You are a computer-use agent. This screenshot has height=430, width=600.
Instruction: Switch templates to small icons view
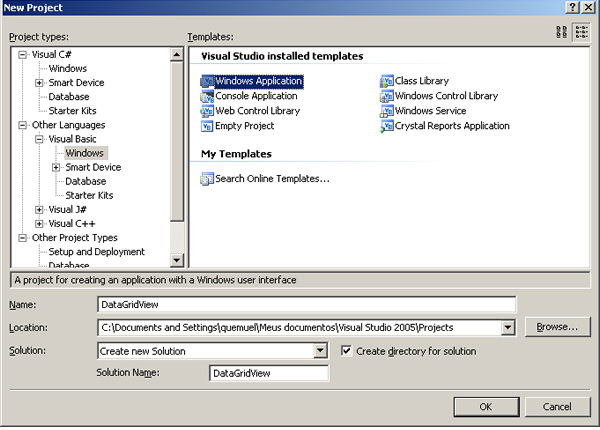(581, 32)
